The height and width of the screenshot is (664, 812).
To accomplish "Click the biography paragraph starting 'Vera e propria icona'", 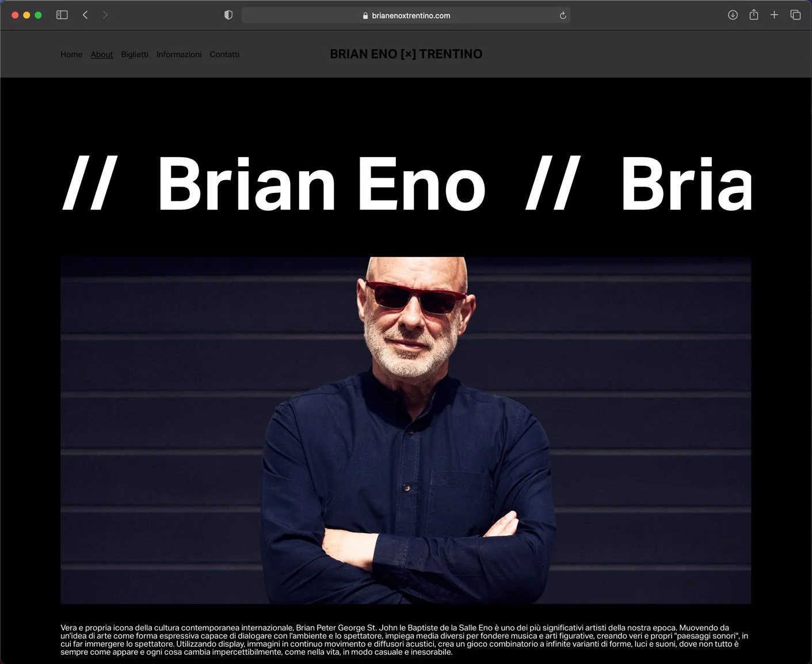I will point(405,640).
